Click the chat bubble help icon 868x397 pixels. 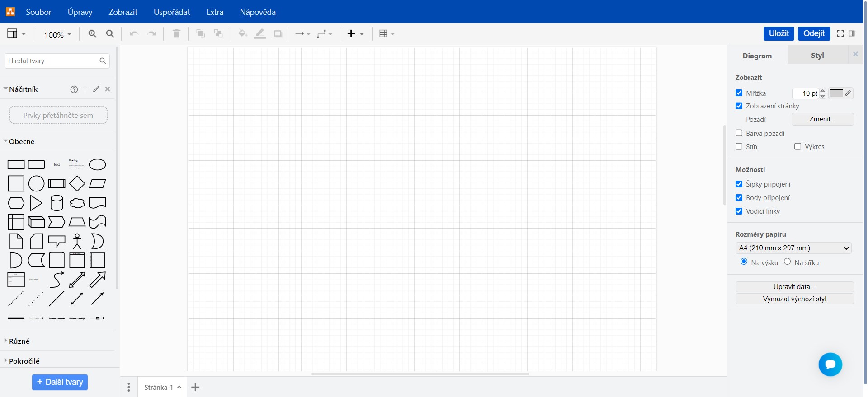pyautogui.click(x=830, y=364)
